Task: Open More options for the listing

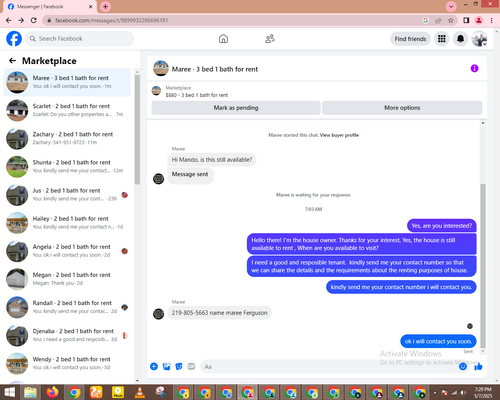Action: pos(402,108)
